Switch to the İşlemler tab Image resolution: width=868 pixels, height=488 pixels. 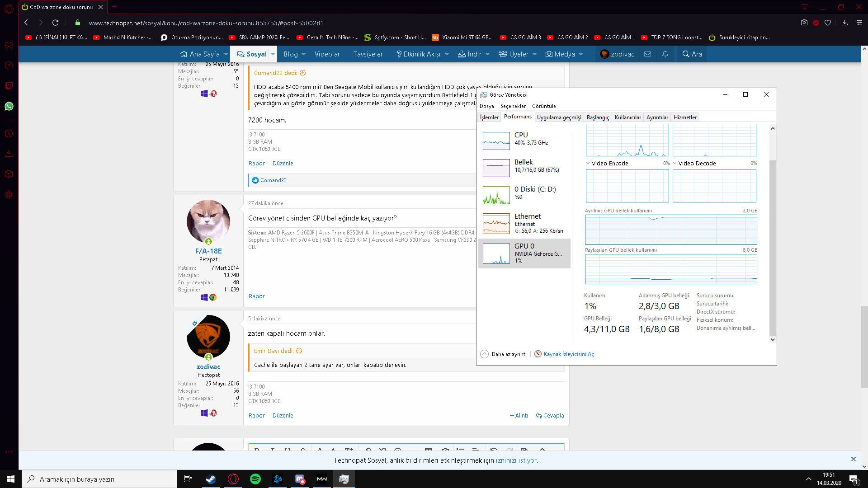[489, 117]
